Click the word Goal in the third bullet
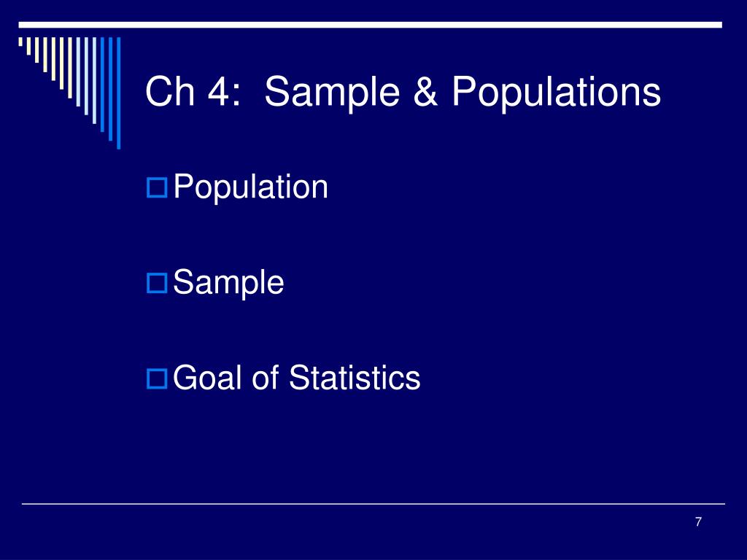This screenshot has width=747, height=560. coord(208,378)
